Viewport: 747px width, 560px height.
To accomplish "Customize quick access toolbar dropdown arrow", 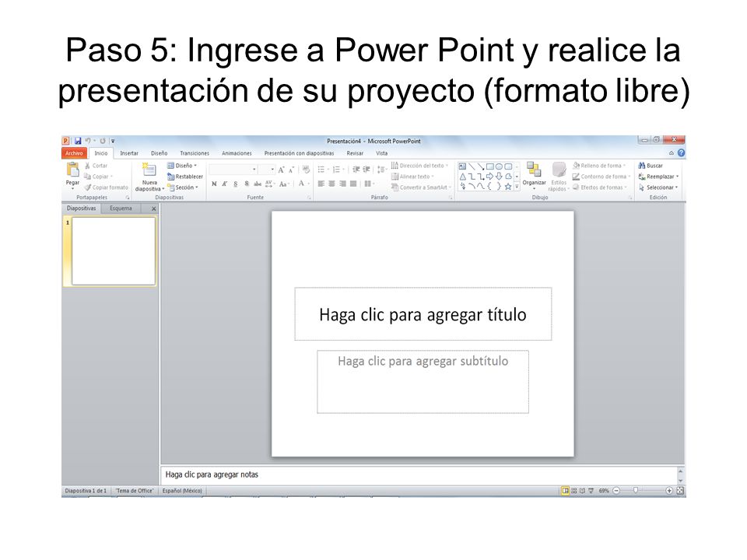I will [113, 141].
